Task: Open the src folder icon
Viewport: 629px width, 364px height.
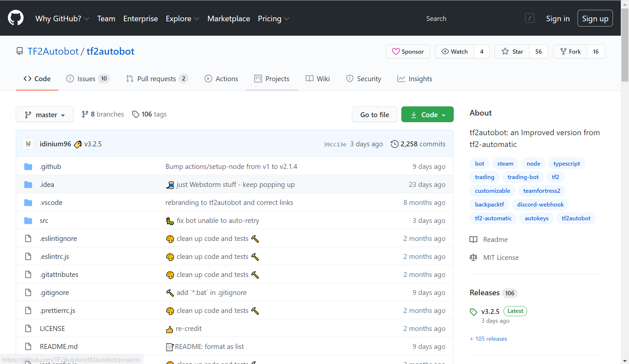Action: point(28,221)
